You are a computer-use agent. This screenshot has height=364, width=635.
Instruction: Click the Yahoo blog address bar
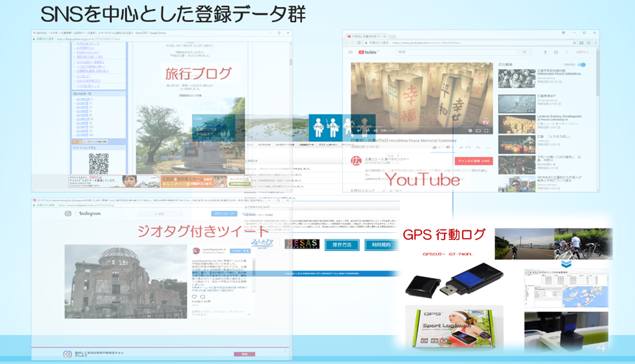[162, 39]
